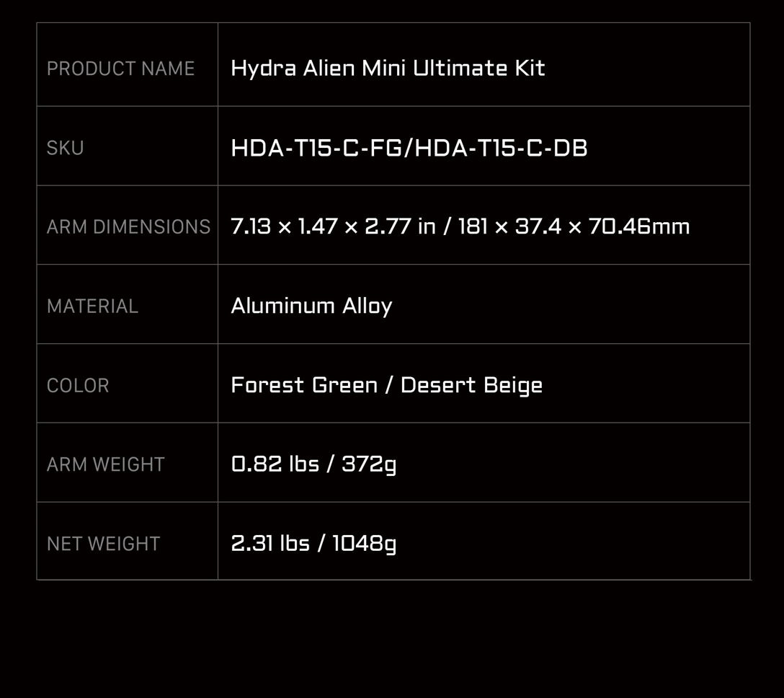Click the 0.82 lbs arm weight value
Viewport: 784px width, 698px height.
[x=275, y=464]
